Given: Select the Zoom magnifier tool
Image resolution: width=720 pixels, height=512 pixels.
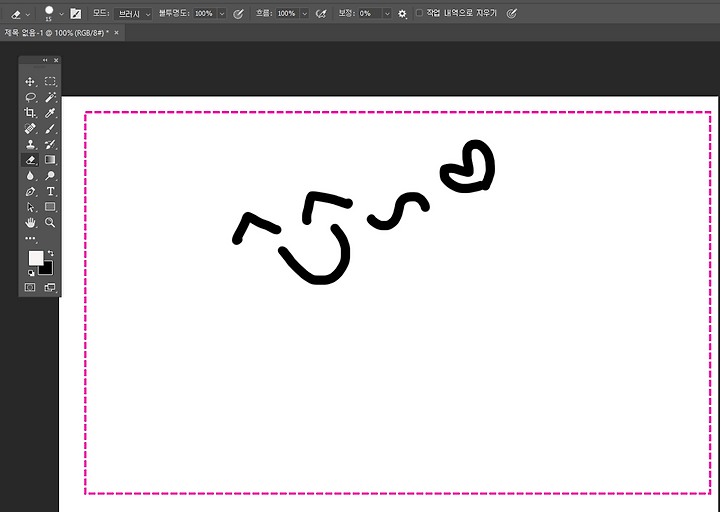Looking at the screenshot, I should [x=50, y=223].
